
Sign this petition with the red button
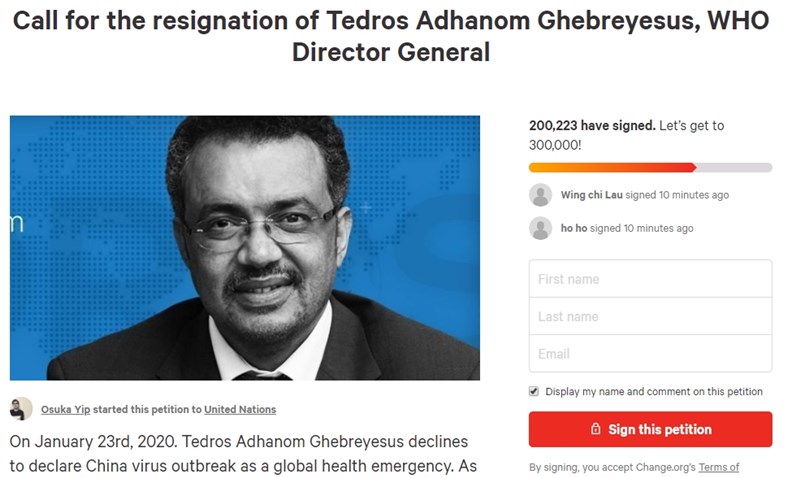pyautogui.click(x=650, y=429)
